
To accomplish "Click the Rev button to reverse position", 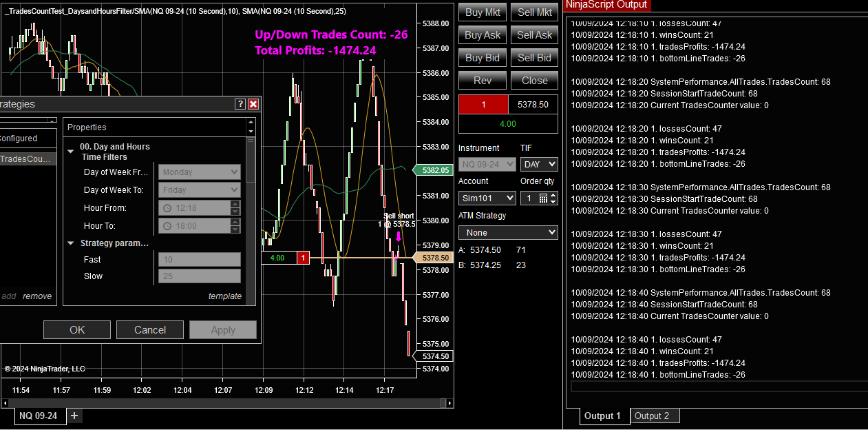I will click(x=482, y=80).
